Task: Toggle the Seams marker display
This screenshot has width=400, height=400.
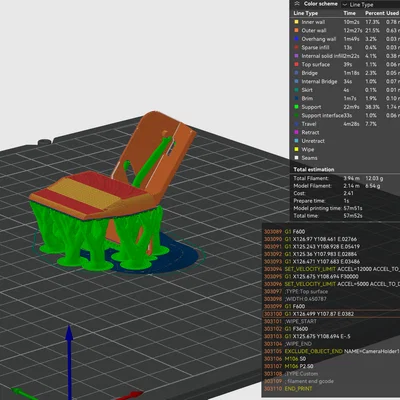Action: [346, 158]
